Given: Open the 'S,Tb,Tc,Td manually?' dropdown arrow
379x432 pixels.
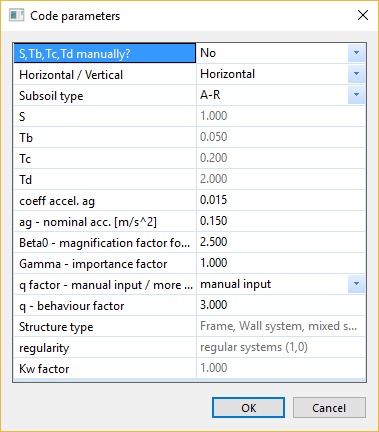Looking at the screenshot, I should click(x=356, y=53).
